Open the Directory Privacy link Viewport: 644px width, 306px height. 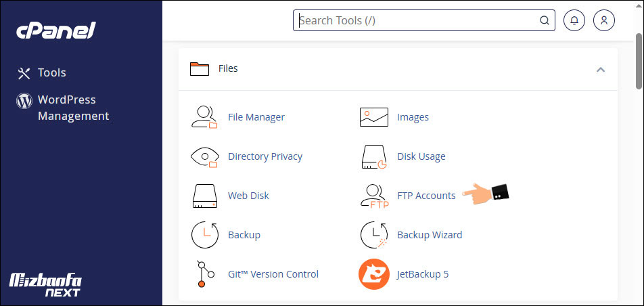click(x=265, y=156)
